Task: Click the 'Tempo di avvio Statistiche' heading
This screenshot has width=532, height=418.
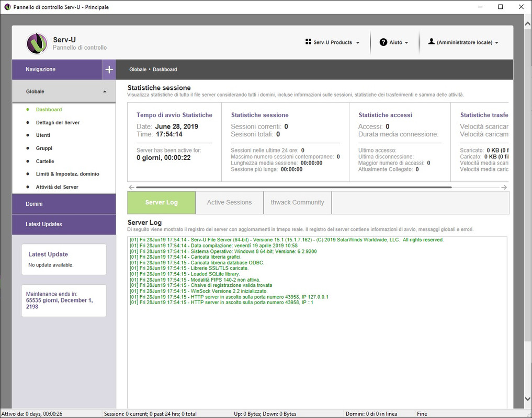Action: click(x=174, y=115)
